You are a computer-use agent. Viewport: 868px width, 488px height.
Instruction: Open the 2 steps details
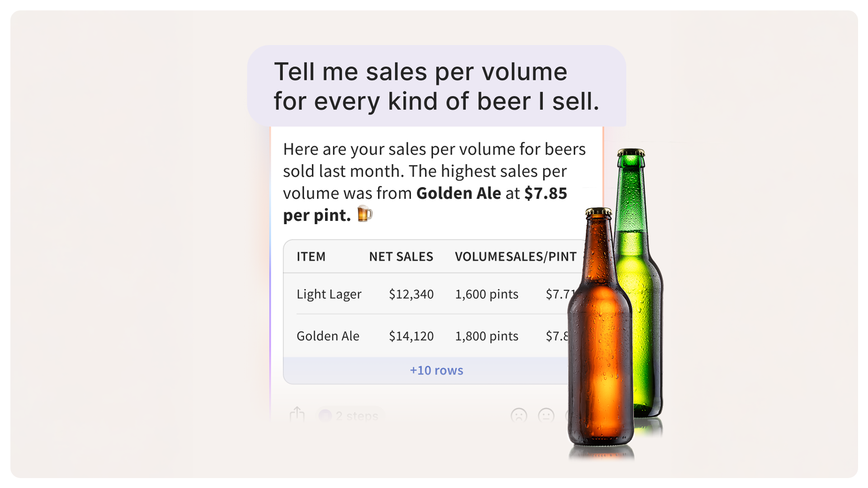click(x=350, y=416)
